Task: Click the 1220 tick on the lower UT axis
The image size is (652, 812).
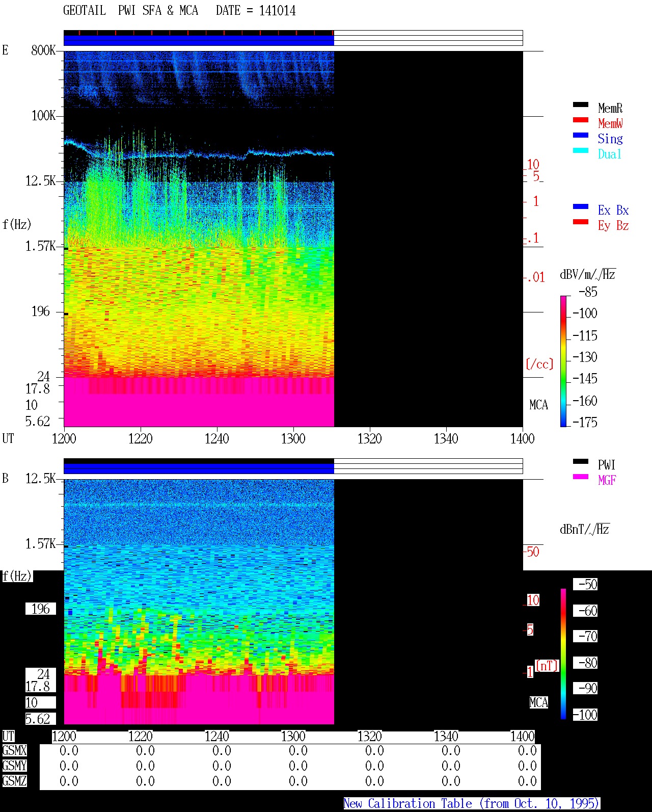Action: (141, 737)
